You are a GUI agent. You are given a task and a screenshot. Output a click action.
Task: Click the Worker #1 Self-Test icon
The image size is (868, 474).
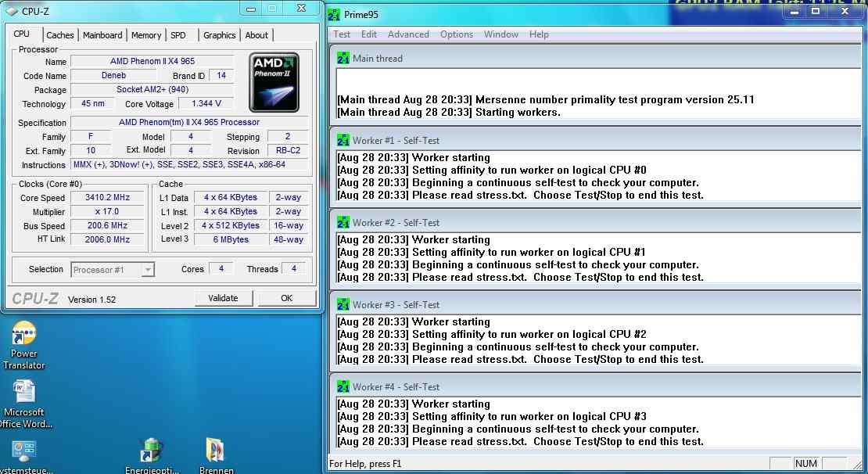click(343, 140)
